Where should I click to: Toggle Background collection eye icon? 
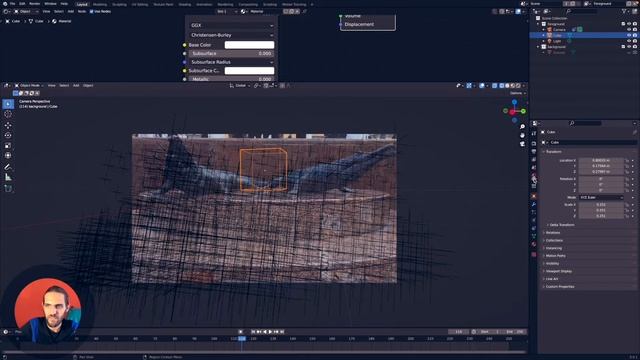(x=629, y=47)
